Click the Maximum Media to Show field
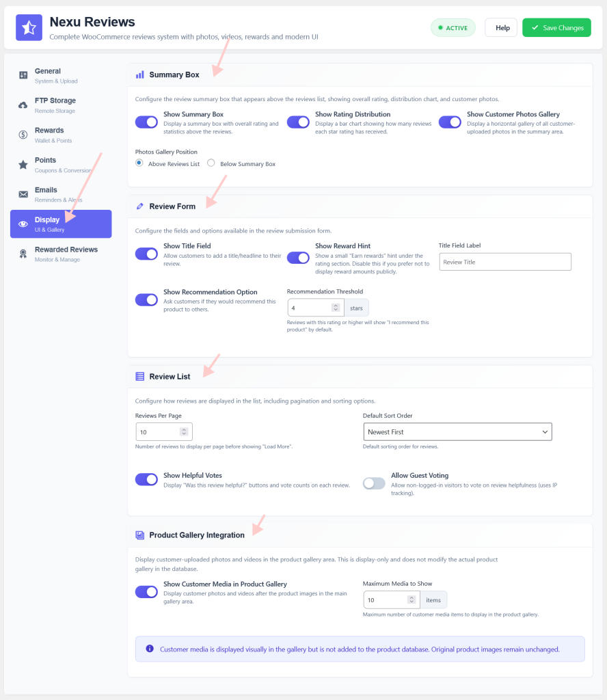Image resolution: width=607 pixels, height=700 pixels. point(392,600)
